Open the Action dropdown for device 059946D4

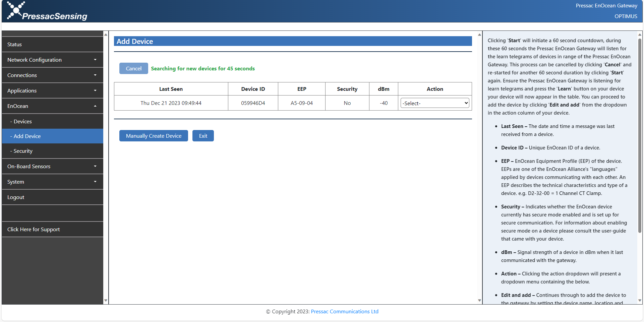pos(434,103)
